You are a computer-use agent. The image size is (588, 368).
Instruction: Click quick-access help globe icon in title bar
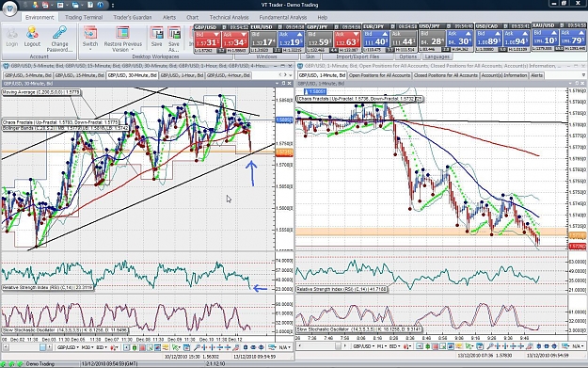[100, 5]
